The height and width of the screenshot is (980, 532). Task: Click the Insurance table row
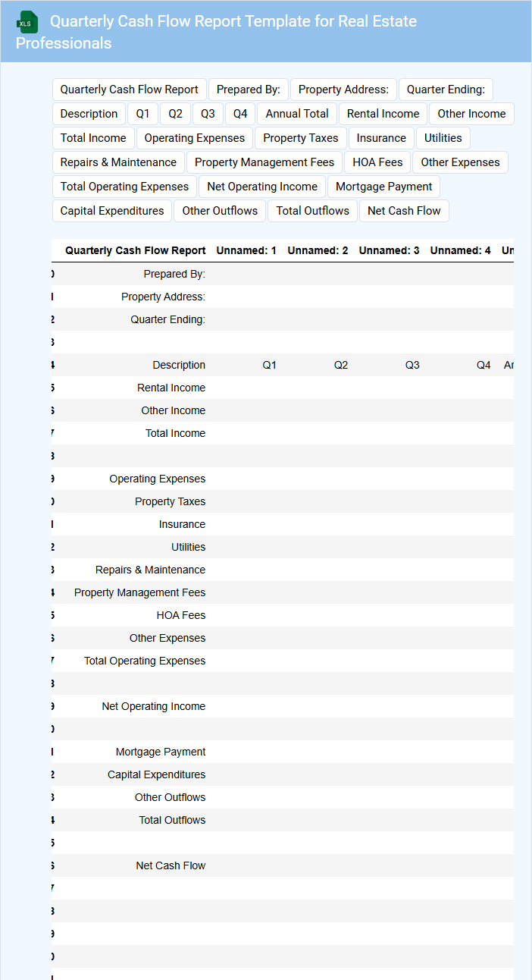[x=283, y=524]
